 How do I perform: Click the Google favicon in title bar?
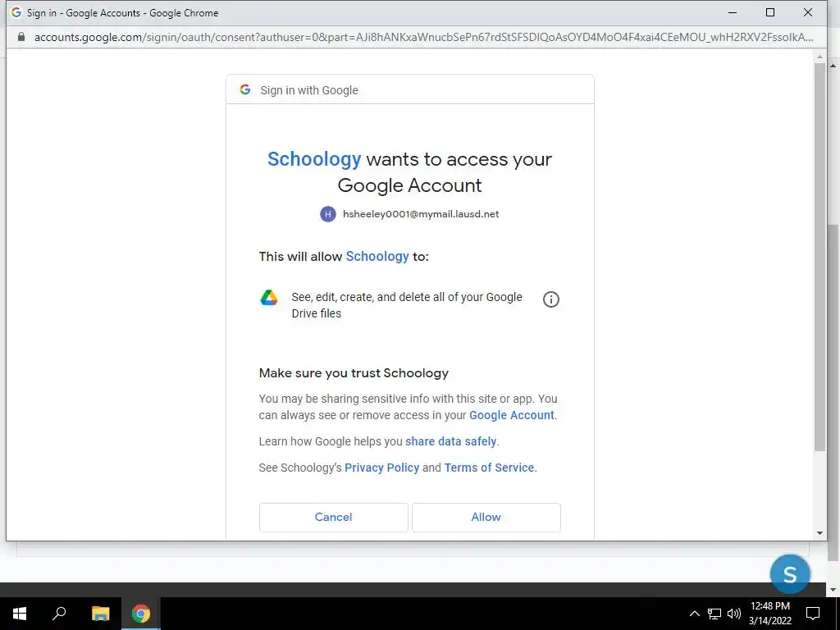16,12
